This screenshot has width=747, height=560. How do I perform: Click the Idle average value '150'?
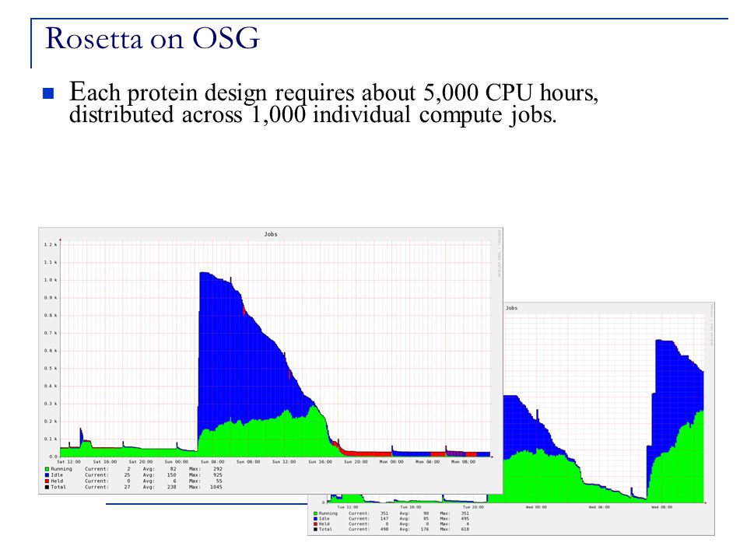click(171, 474)
